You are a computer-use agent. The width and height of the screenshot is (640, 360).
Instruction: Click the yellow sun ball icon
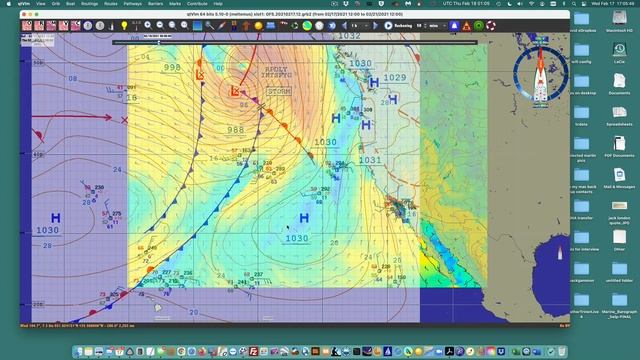point(258,26)
